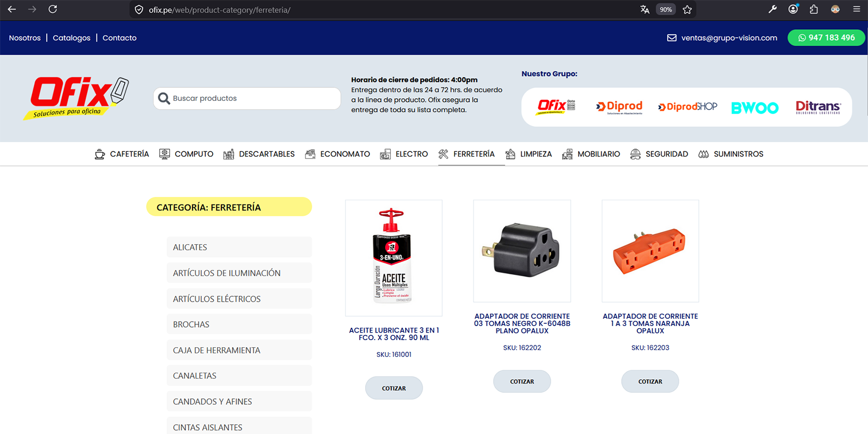Open the Diprod group logo

[619, 107]
